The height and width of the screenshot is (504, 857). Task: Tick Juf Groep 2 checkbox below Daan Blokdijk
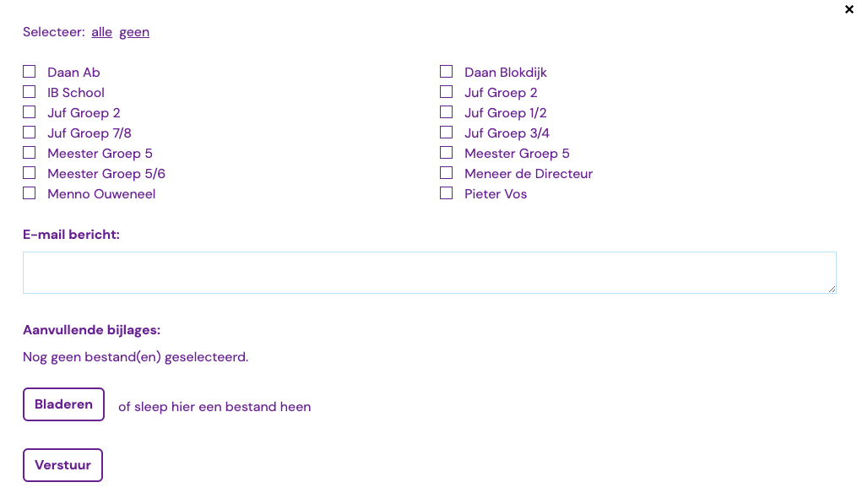tap(447, 92)
